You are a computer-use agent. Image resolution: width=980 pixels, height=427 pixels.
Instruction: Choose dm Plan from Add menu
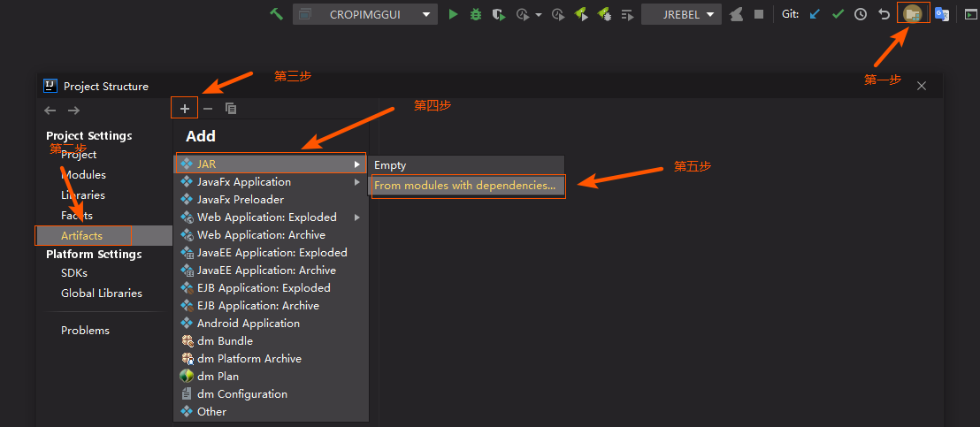click(271, 377)
